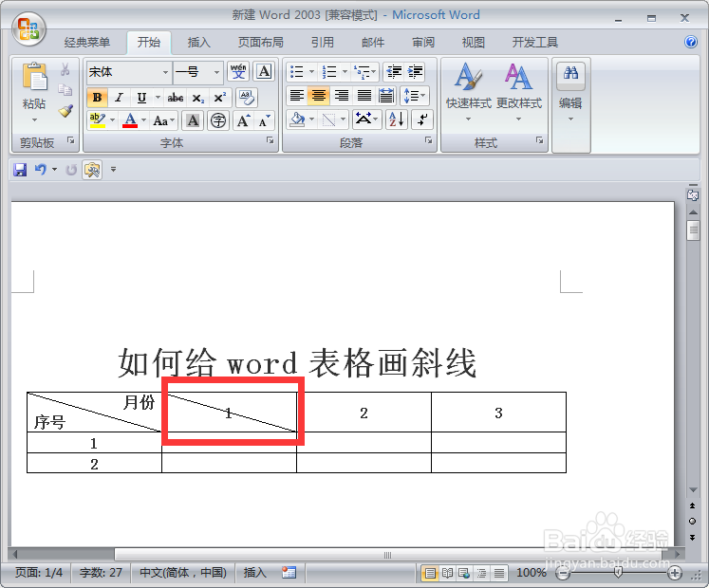Screen dimensions: 709x588
Task: Click the enclosed character 字 icon
Action: pos(218,120)
